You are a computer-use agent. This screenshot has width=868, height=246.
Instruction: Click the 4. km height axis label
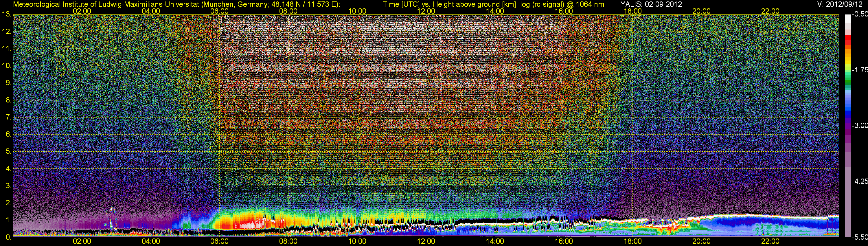[x=8, y=168]
